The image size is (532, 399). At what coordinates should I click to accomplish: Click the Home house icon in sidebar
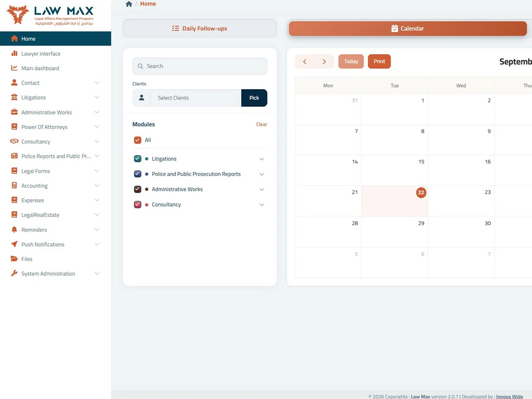pyautogui.click(x=14, y=39)
